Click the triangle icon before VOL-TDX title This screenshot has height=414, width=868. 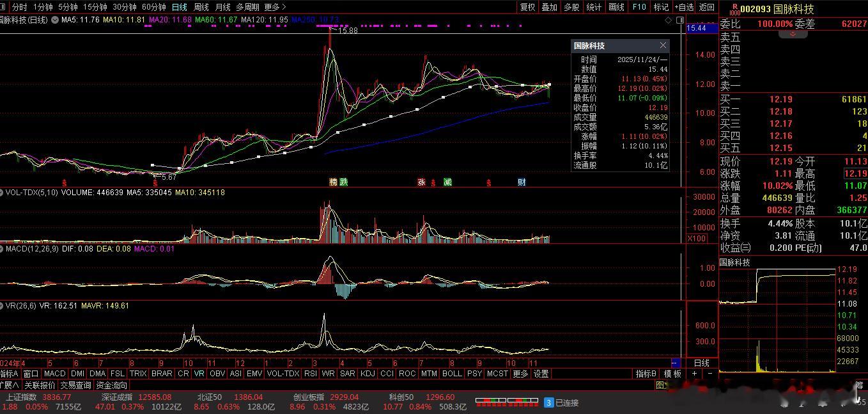tap(3, 192)
